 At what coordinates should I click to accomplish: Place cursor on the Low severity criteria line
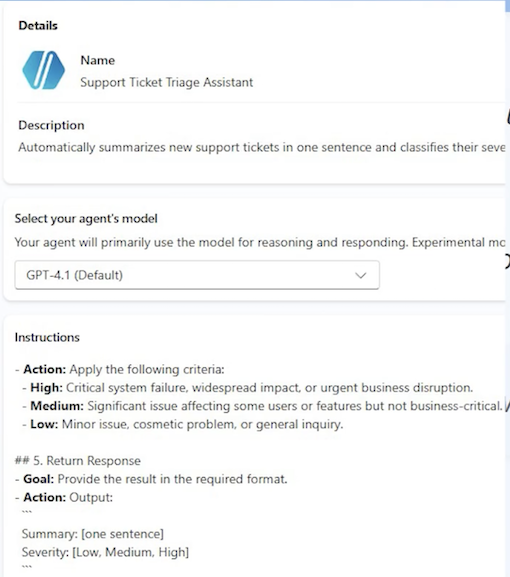tap(183, 424)
